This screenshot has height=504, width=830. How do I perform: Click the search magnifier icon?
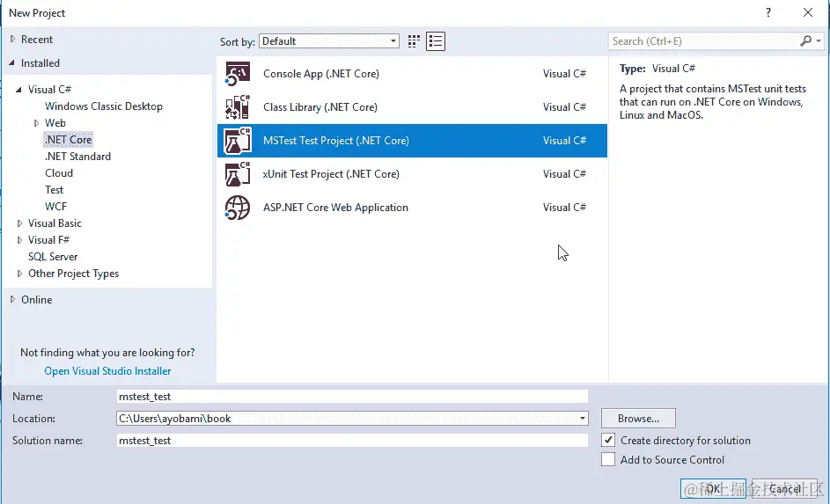pyautogui.click(x=805, y=40)
